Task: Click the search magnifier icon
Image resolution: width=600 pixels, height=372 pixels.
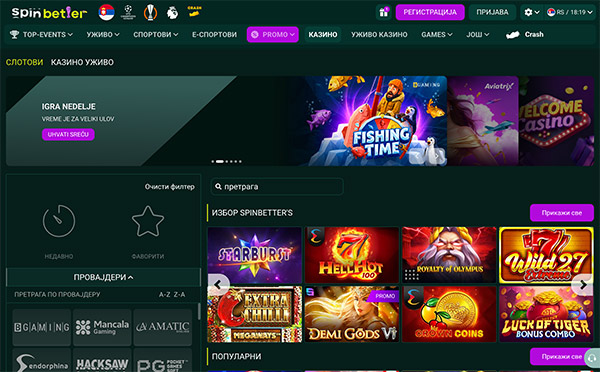Action: [x=218, y=186]
